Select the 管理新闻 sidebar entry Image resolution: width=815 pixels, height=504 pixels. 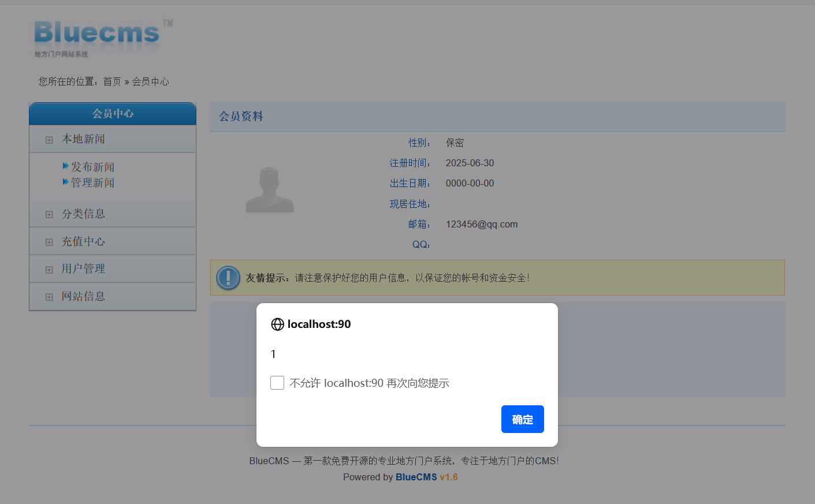93,181
